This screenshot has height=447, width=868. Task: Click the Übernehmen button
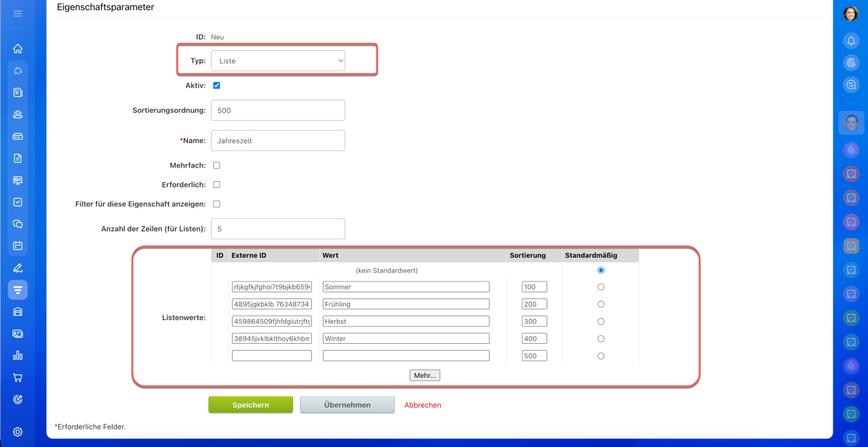[x=347, y=405]
